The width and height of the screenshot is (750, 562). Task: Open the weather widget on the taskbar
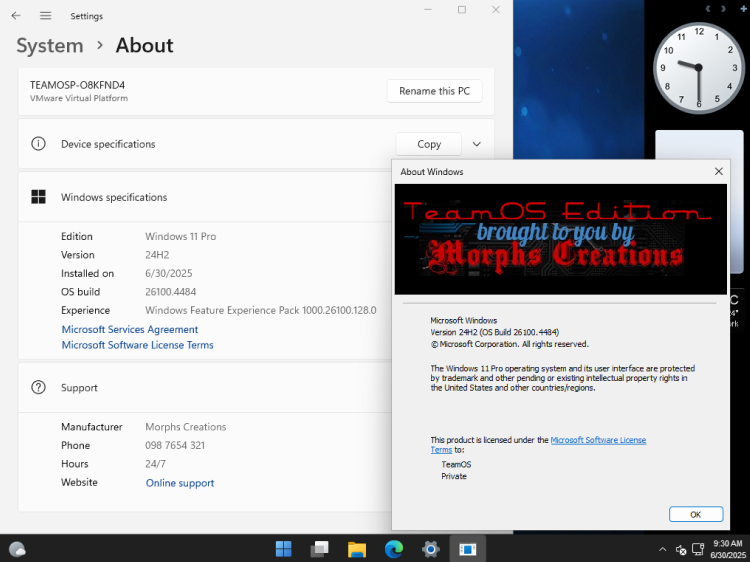pyautogui.click(x=17, y=549)
